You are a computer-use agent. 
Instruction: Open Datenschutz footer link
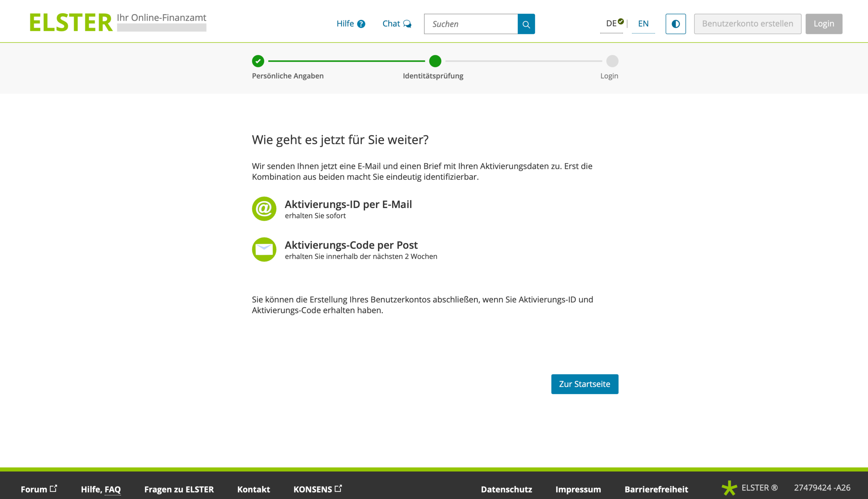(x=506, y=490)
